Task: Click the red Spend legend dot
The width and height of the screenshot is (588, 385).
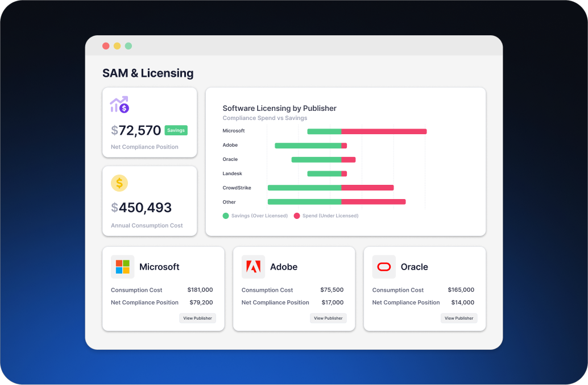Action: click(x=297, y=216)
